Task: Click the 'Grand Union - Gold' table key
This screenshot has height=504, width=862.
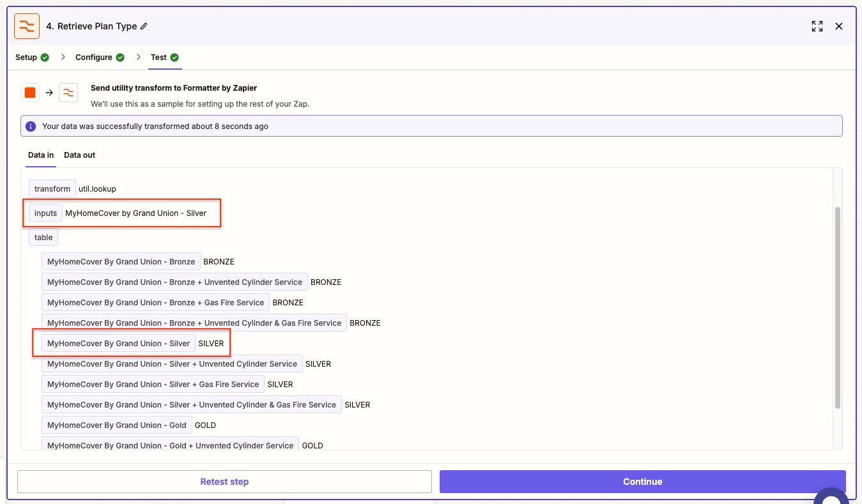Action: 117,425
